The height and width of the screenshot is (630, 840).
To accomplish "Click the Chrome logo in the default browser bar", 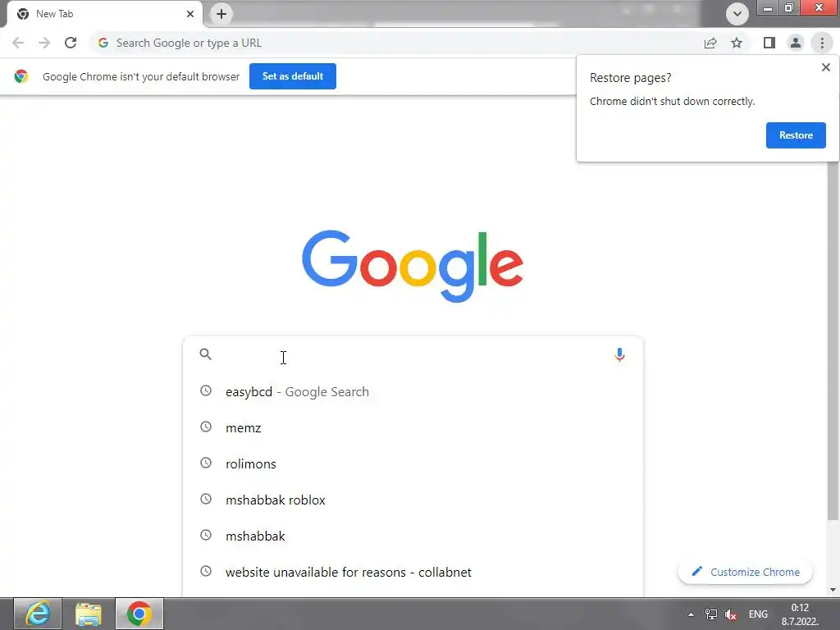I will [x=21, y=76].
